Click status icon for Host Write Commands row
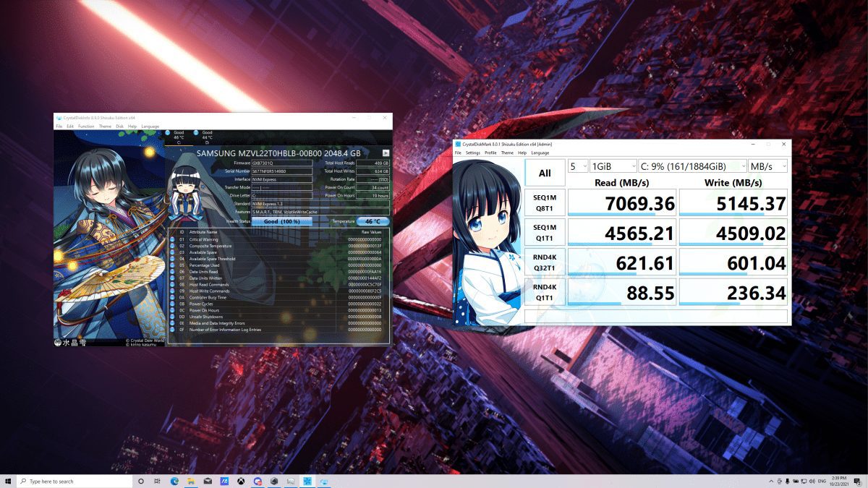This screenshot has width=868, height=488. [172, 291]
